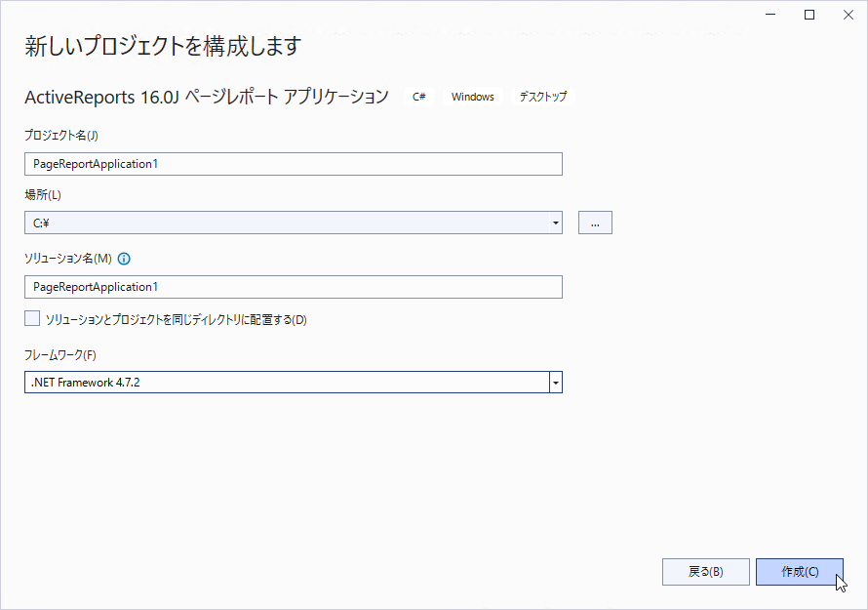Viewport: 868px width, 610px height.
Task: Click the フレームワーク(F) label
Action: tap(60, 355)
